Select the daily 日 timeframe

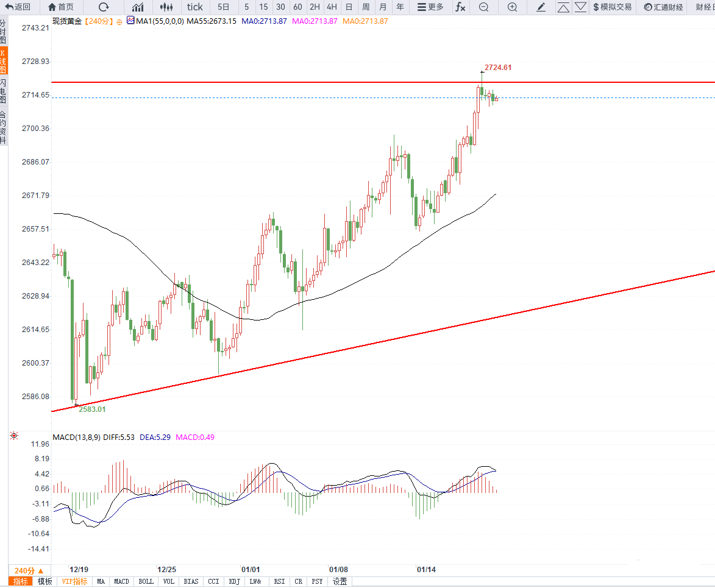[x=349, y=7]
